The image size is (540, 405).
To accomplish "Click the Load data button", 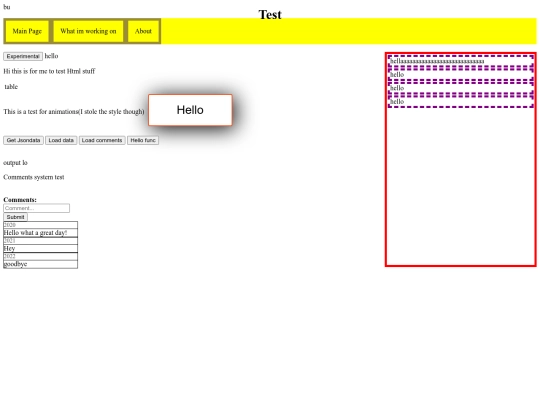I will [x=61, y=140].
